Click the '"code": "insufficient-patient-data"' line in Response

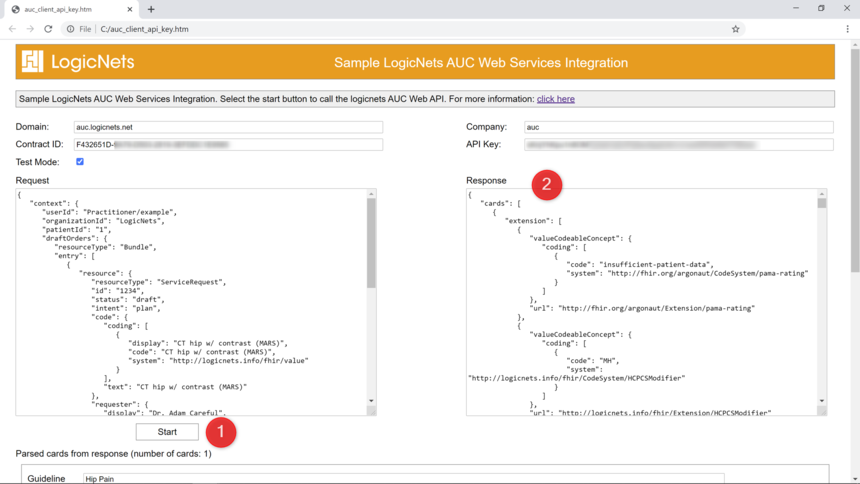coord(640,264)
